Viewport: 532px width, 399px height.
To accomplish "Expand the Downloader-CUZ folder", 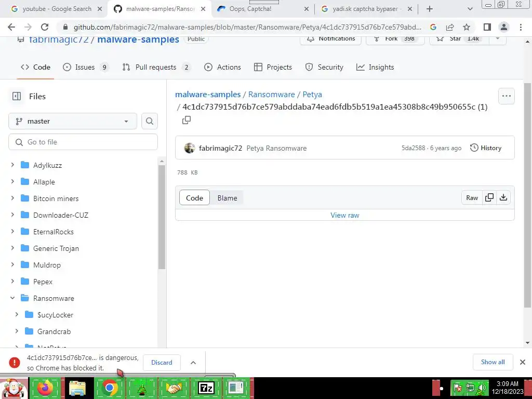I will (12, 215).
